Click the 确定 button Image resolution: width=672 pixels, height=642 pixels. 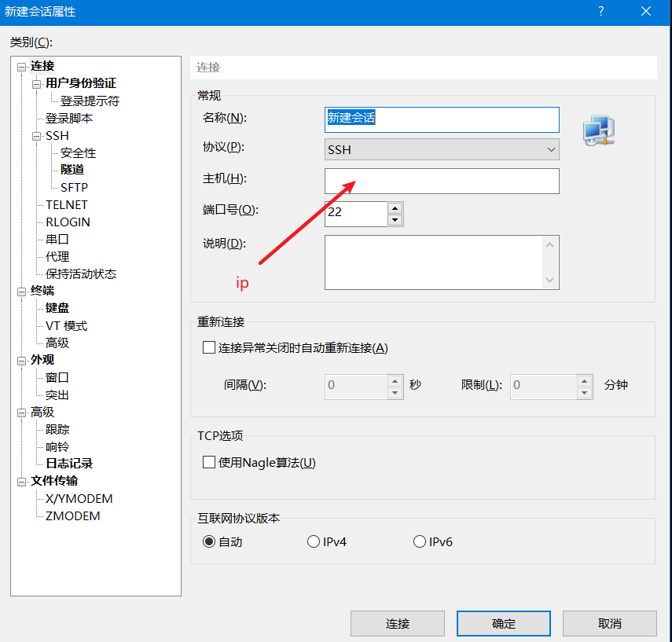pyautogui.click(x=504, y=624)
